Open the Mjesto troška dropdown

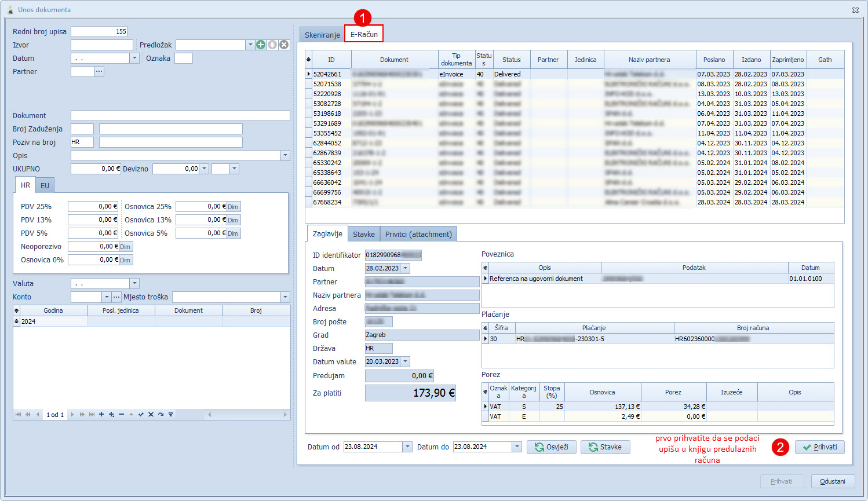coord(285,297)
